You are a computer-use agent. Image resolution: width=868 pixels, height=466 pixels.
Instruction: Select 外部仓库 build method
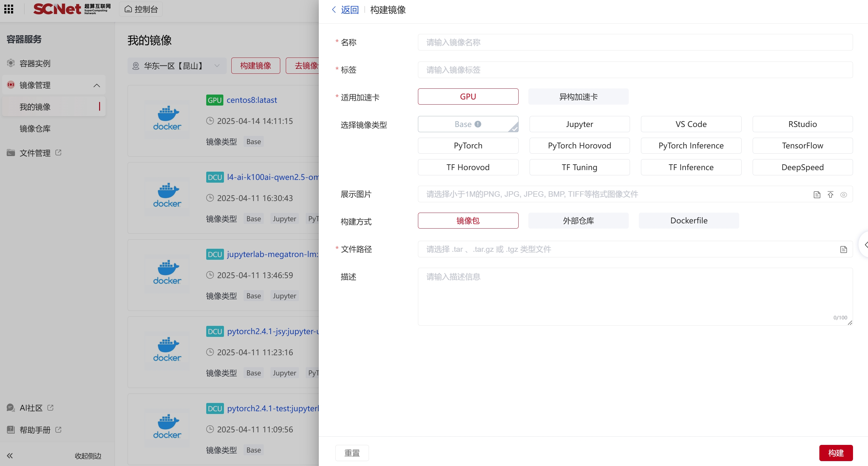[578, 221]
